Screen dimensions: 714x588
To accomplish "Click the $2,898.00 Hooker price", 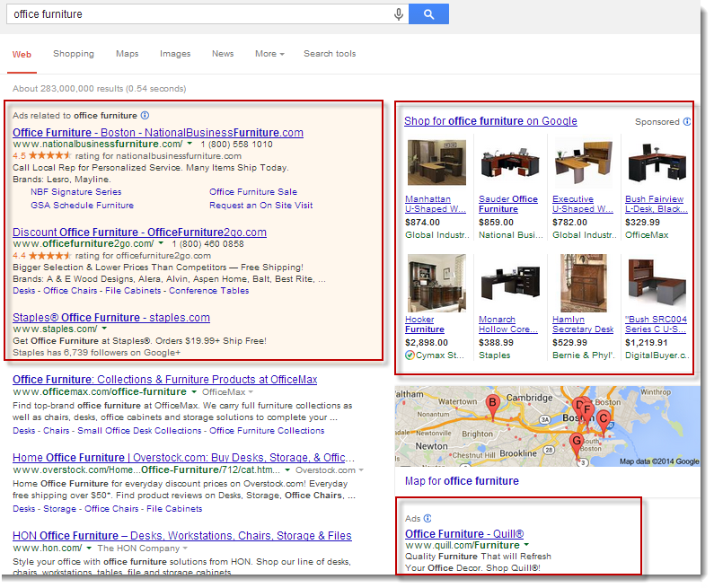I will point(427,343).
